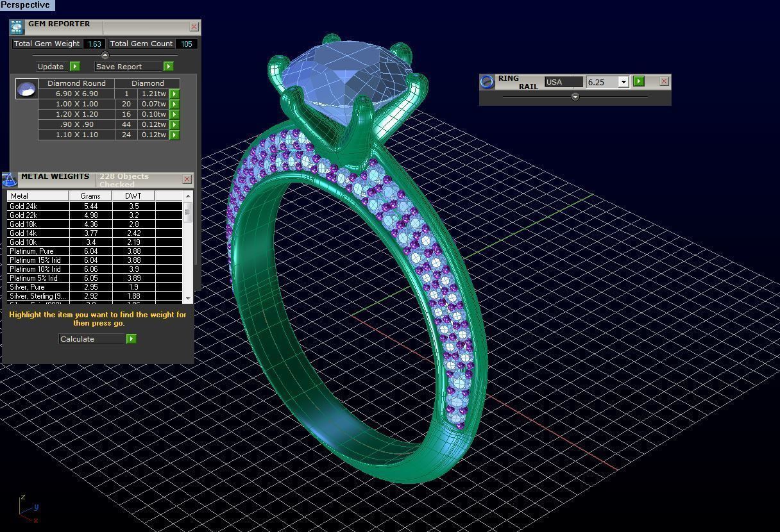Select the Gold 10k row
Image resolution: width=780 pixels, height=532 pixels.
pyautogui.click(x=94, y=242)
